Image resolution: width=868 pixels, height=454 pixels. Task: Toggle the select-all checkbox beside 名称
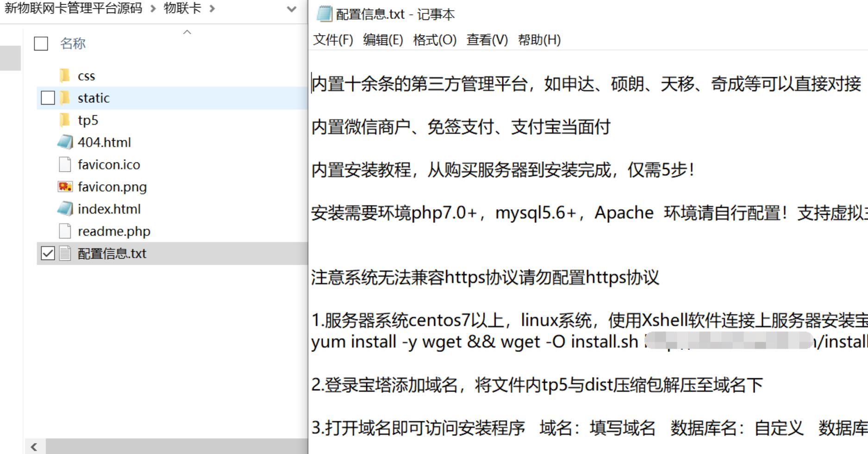click(41, 44)
